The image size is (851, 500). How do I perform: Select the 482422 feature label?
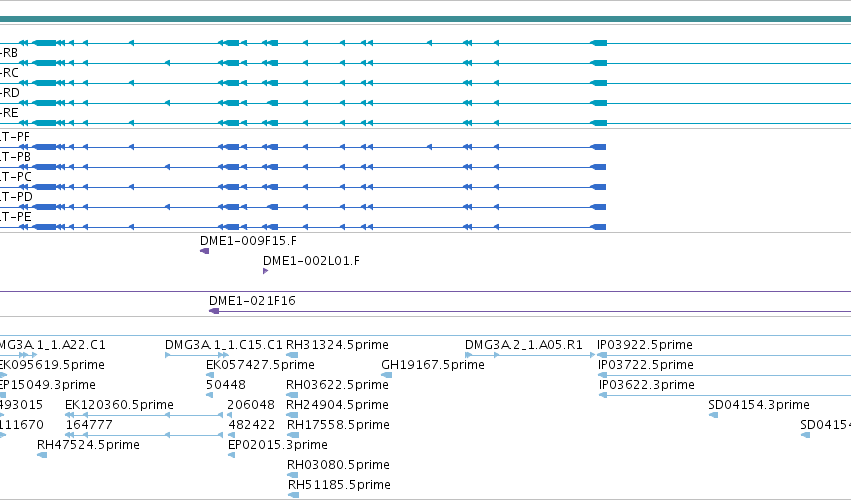tap(252, 425)
